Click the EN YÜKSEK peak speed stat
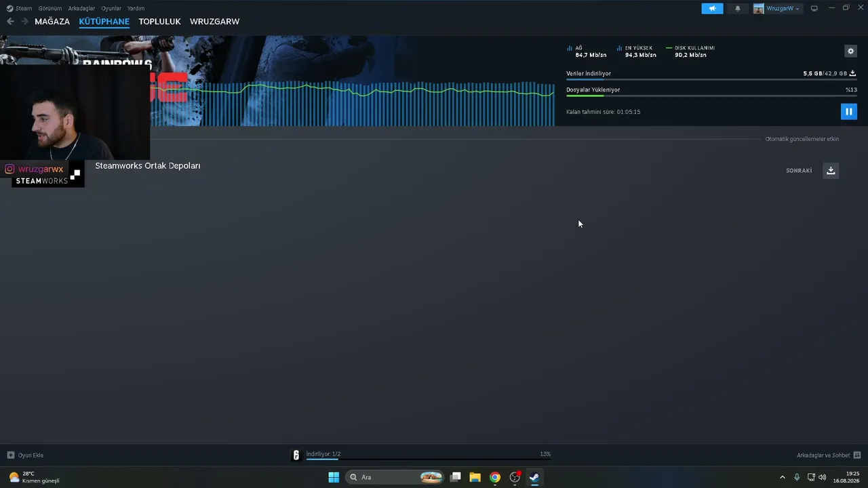868x488 pixels. 636,52
